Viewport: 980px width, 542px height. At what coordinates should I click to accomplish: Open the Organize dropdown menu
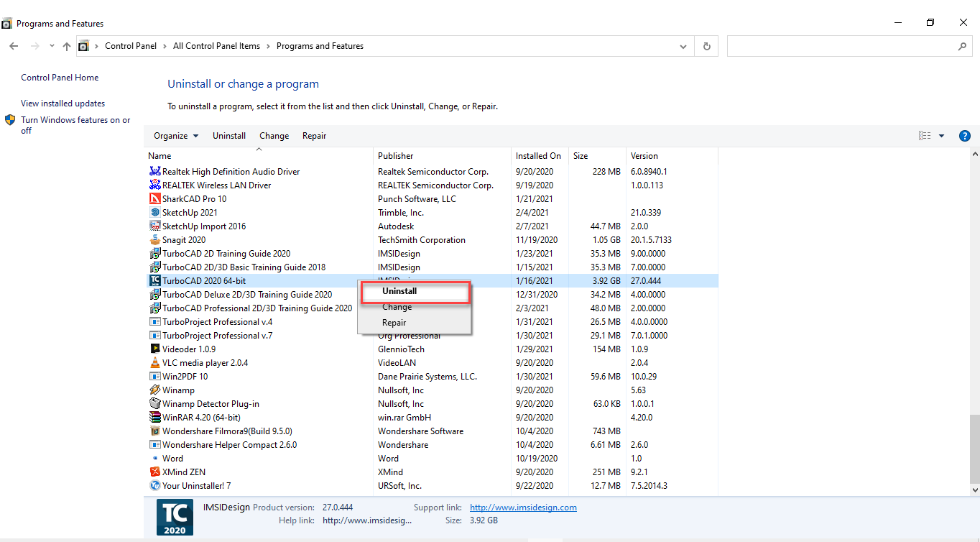tap(176, 136)
